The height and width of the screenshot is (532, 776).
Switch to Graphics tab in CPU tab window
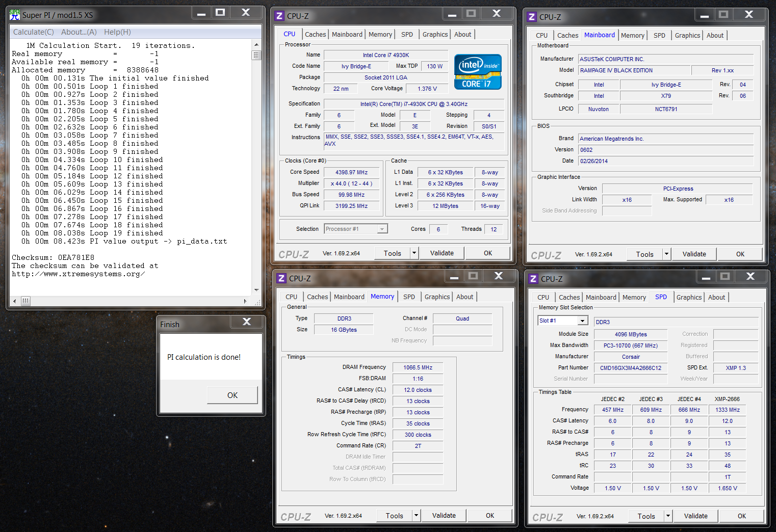pos(435,34)
